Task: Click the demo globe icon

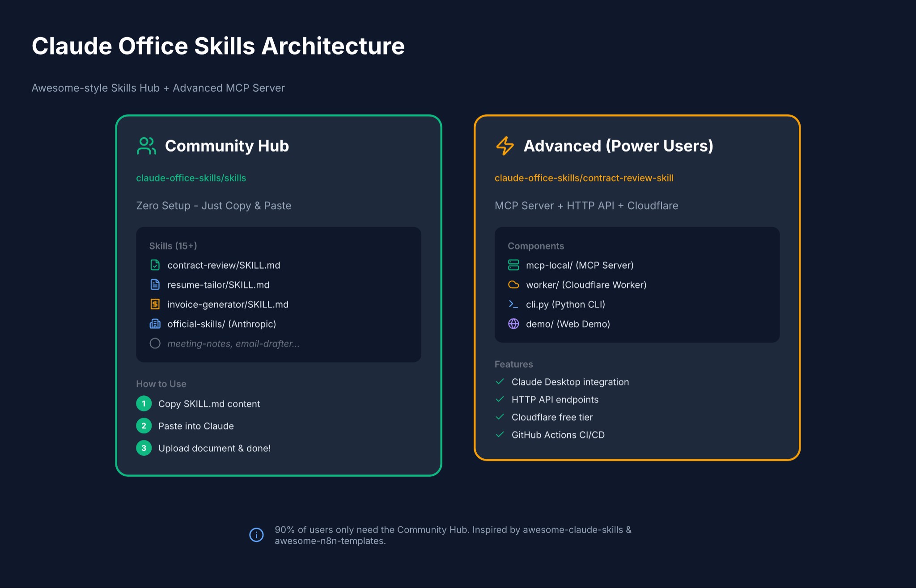Action: point(513,324)
